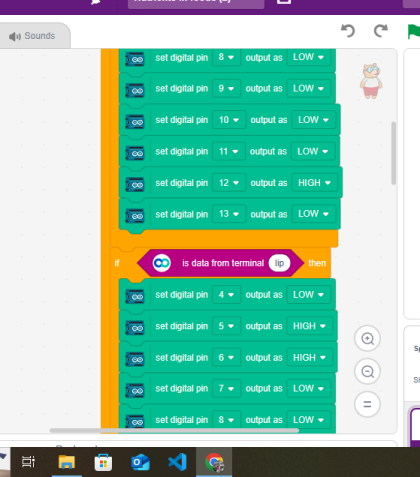This screenshot has width=420, height=477.
Task: Click the infinity icon on the terminal data block
Action: coord(162,263)
